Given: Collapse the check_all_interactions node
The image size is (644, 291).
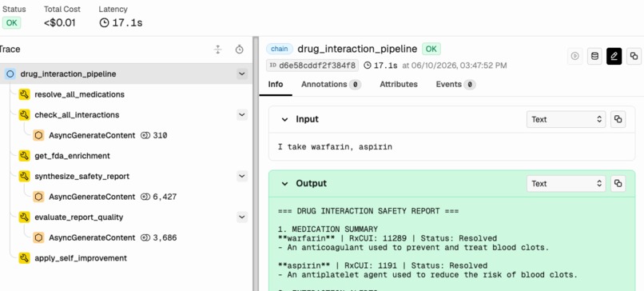Looking at the screenshot, I should [x=242, y=115].
